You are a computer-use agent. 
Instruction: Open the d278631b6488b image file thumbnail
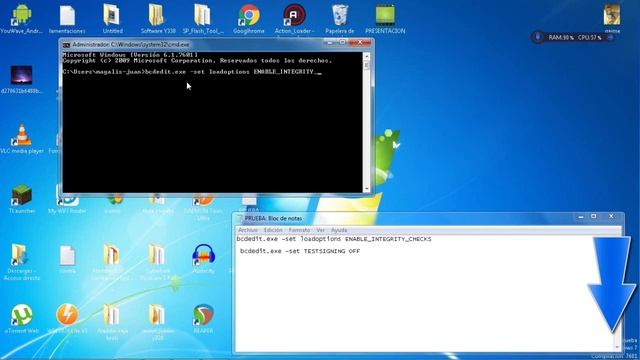(21, 75)
